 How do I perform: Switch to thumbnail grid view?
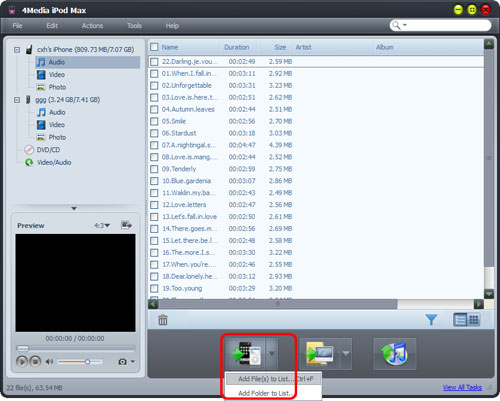[474, 320]
